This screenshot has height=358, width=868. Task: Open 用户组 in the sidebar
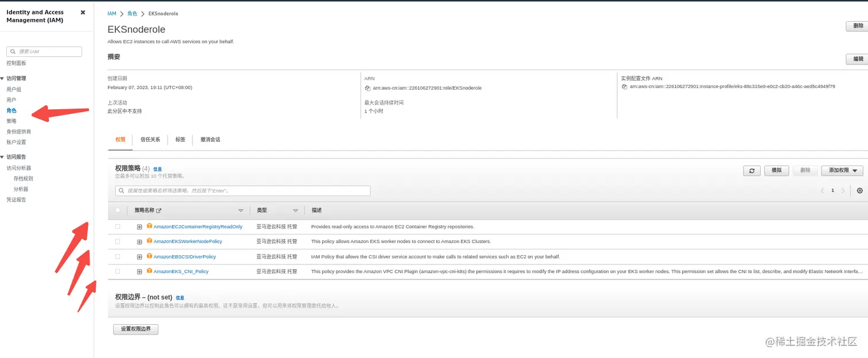click(x=14, y=90)
